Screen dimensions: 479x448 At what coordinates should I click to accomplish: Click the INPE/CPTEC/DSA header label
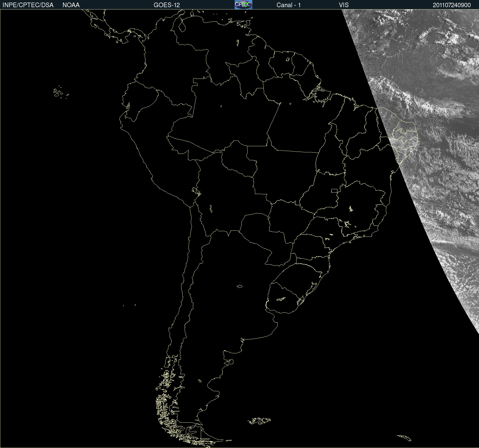coord(28,5)
